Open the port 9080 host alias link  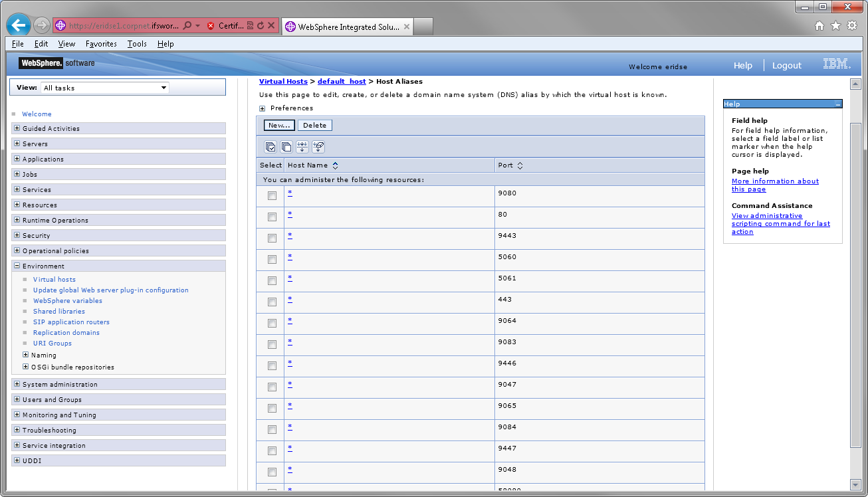290,193
